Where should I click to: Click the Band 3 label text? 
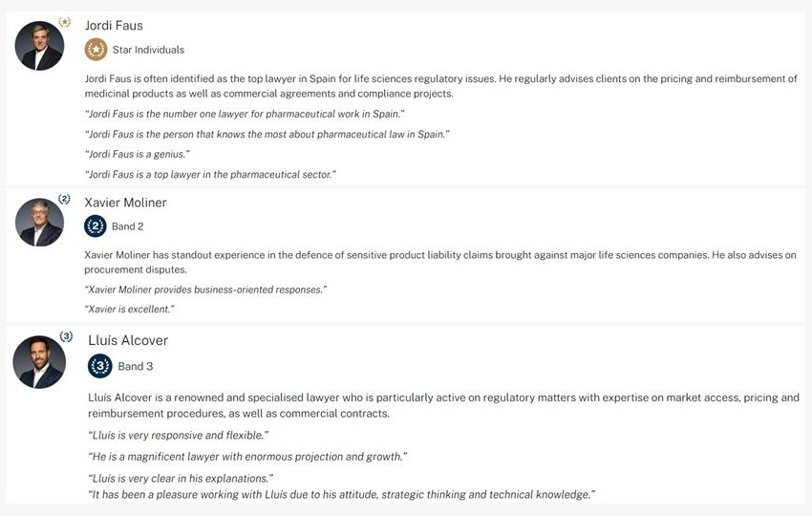pos(135,366)
